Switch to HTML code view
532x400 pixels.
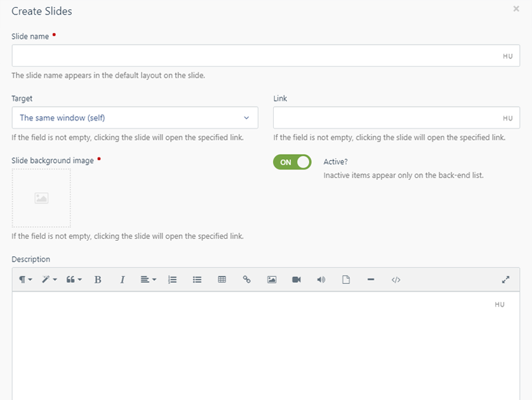396,279
